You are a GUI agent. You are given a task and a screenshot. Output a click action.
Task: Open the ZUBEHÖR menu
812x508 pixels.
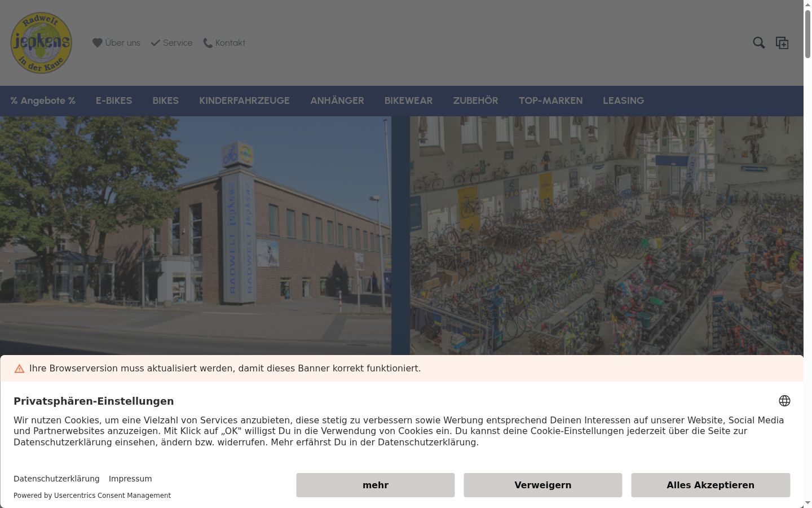(475, 100)
